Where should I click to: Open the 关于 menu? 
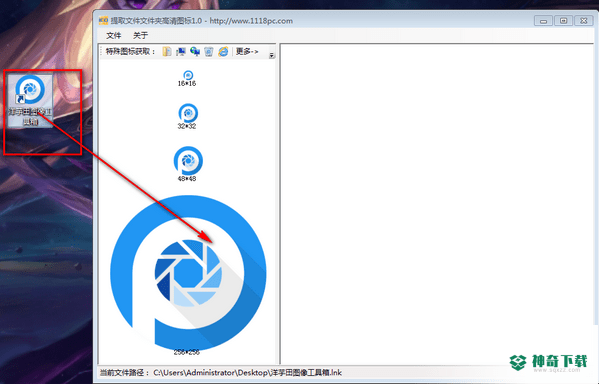[x=140, y=36]
